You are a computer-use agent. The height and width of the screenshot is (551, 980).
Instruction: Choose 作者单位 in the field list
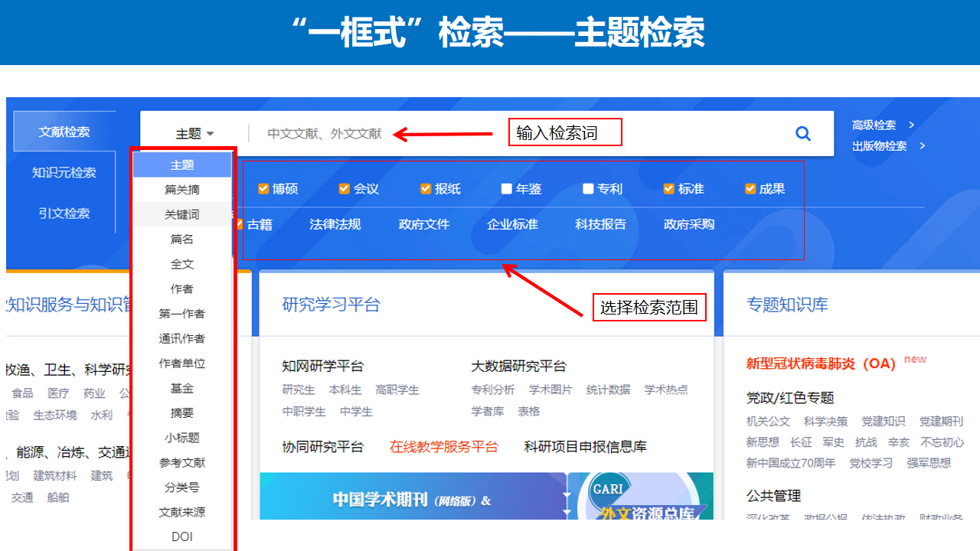(x=182, y=364)
